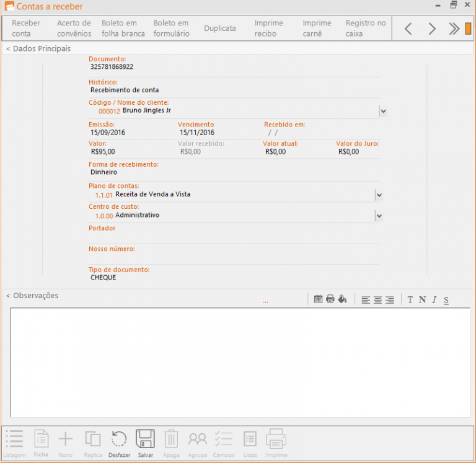Click the Valor do Juro field
Viewport: 476px width, 463px height.
click(349, 152)
